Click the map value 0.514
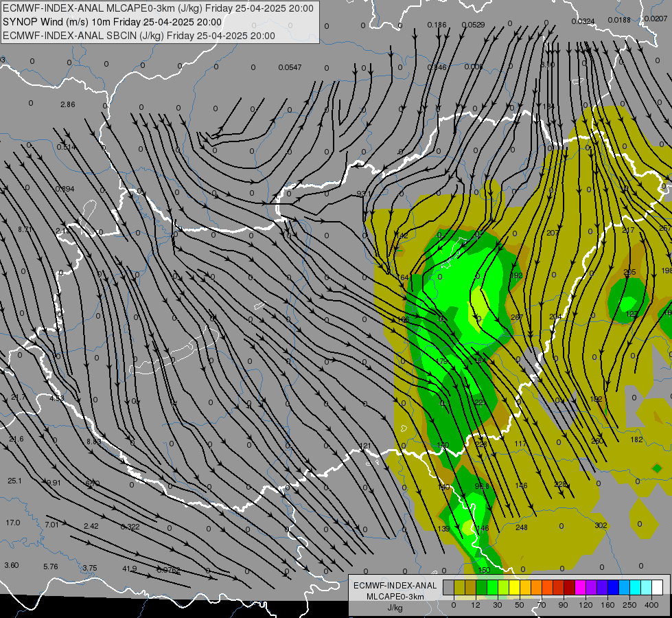 66,147
